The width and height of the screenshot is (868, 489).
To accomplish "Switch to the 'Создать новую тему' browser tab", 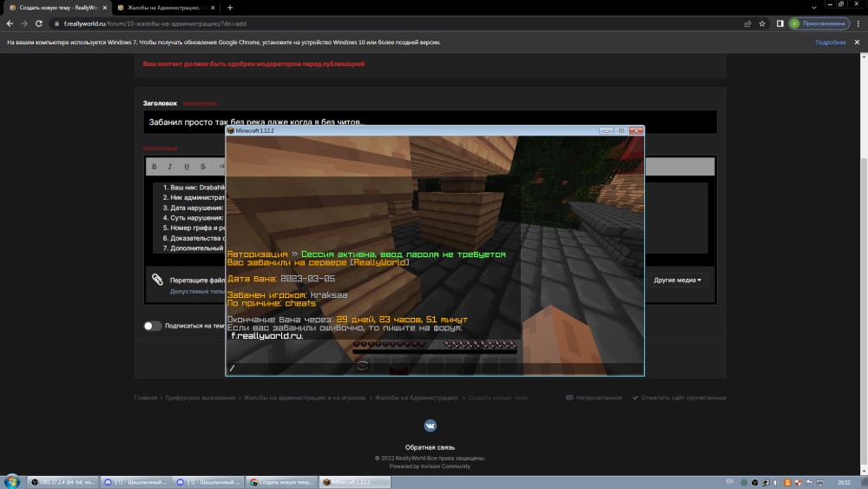I will pyautogui.click(x=57, y=8).
